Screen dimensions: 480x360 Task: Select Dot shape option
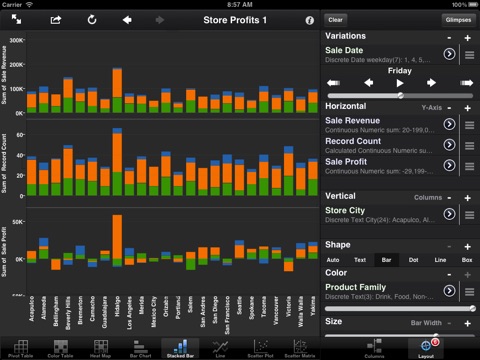(x=413, y=260)
